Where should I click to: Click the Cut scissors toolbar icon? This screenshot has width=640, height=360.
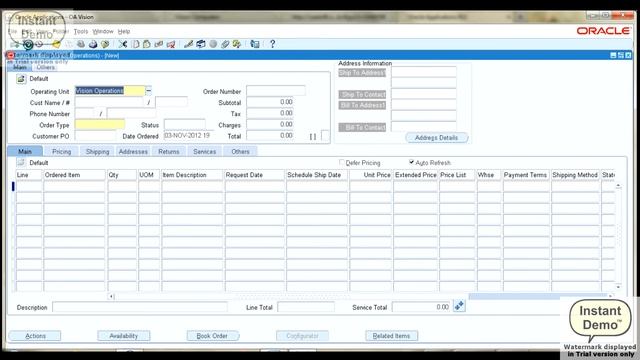(x=122, y=44)
